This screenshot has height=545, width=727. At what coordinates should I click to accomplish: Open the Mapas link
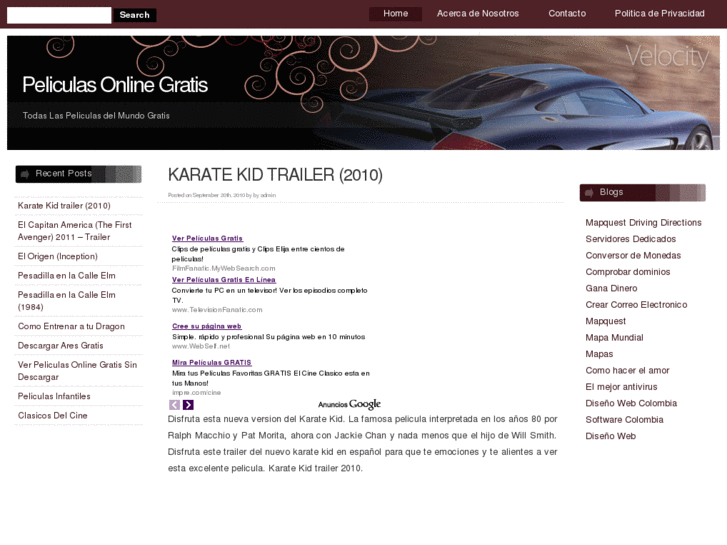click(x=599, y=354)
